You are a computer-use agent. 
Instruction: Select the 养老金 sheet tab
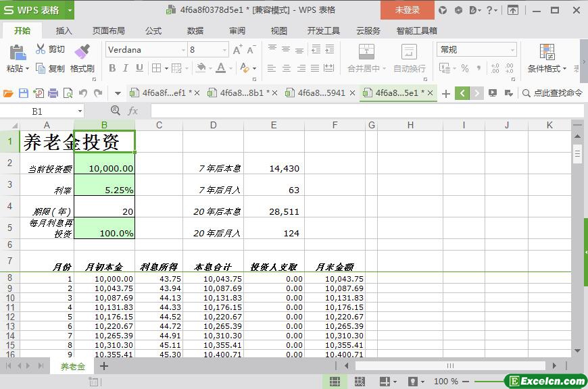tap(73, 367)
